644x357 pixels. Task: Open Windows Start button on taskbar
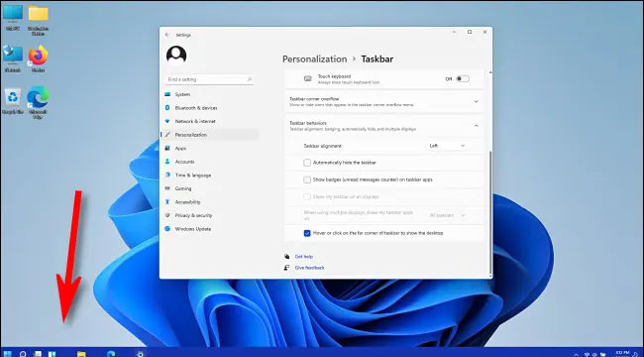(7, 354)
